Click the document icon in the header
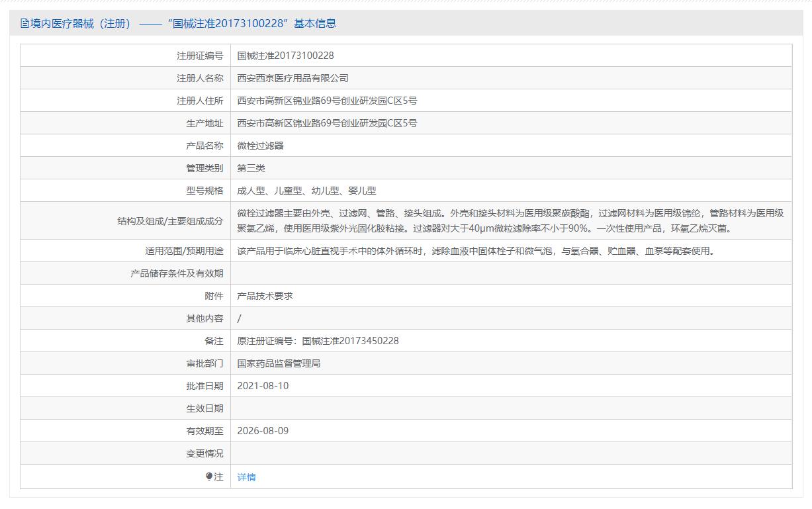Screen dimensions: 812x509 tap(25, 24)
